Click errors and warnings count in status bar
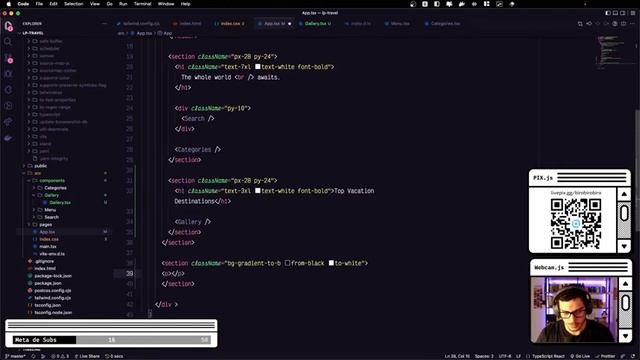The height and width of the screenshot is (360, 640). pos(60,356)
